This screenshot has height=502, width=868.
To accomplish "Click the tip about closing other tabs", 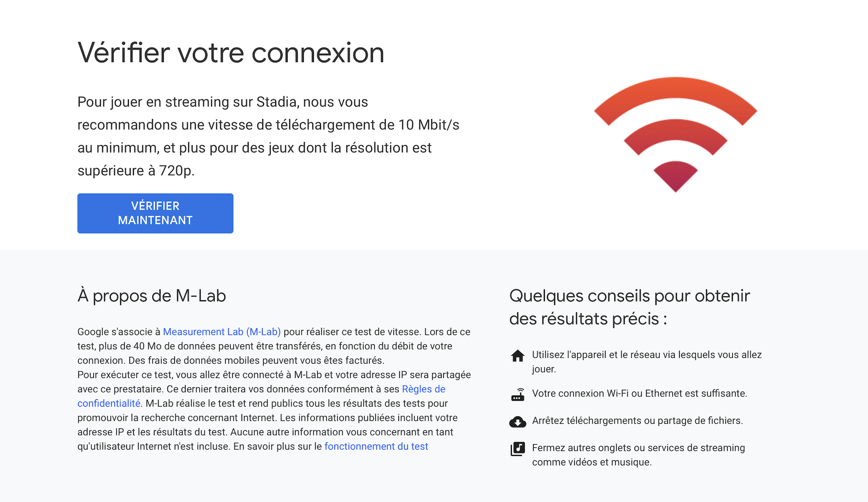I will (638, 455).
